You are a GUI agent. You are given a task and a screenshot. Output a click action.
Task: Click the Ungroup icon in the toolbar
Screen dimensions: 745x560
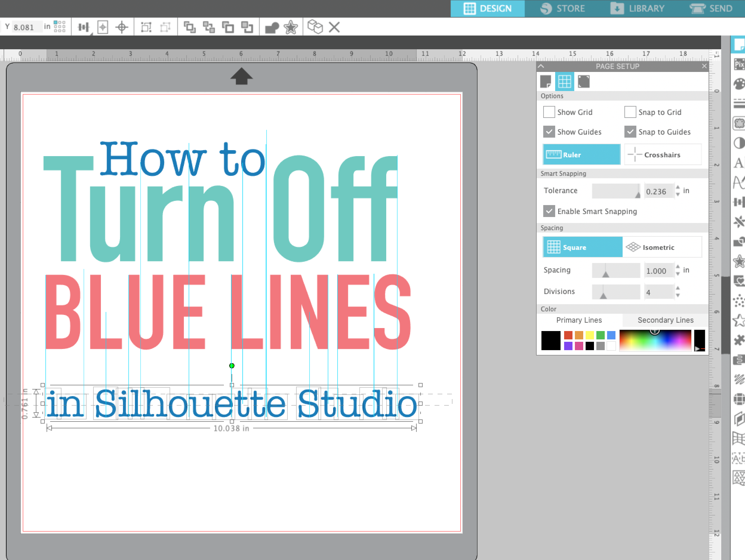165,27
